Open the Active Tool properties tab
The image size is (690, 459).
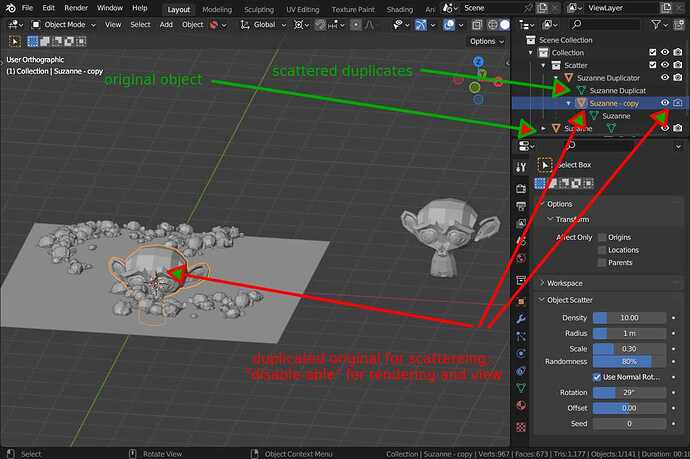coord(521,167)
